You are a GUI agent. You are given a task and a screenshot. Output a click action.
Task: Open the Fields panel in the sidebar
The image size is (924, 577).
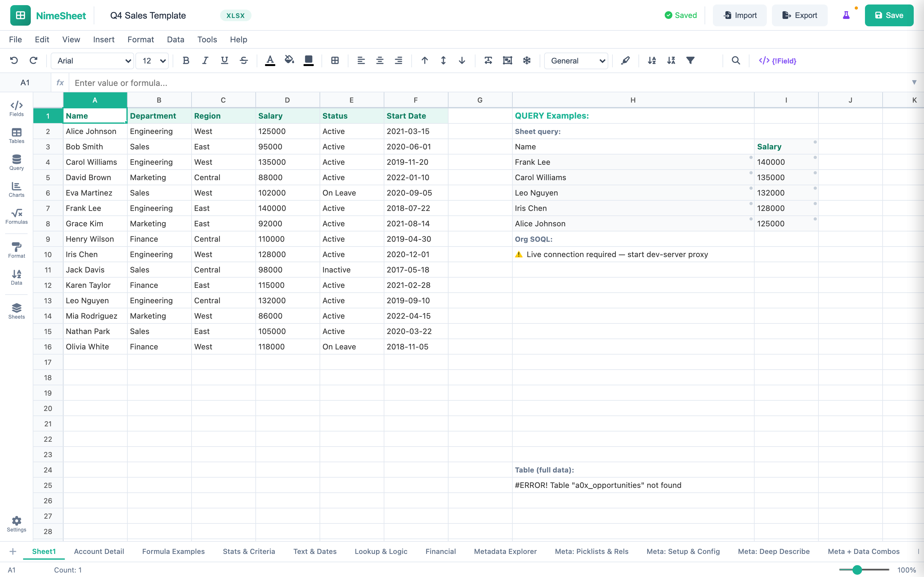click(16, 109)
